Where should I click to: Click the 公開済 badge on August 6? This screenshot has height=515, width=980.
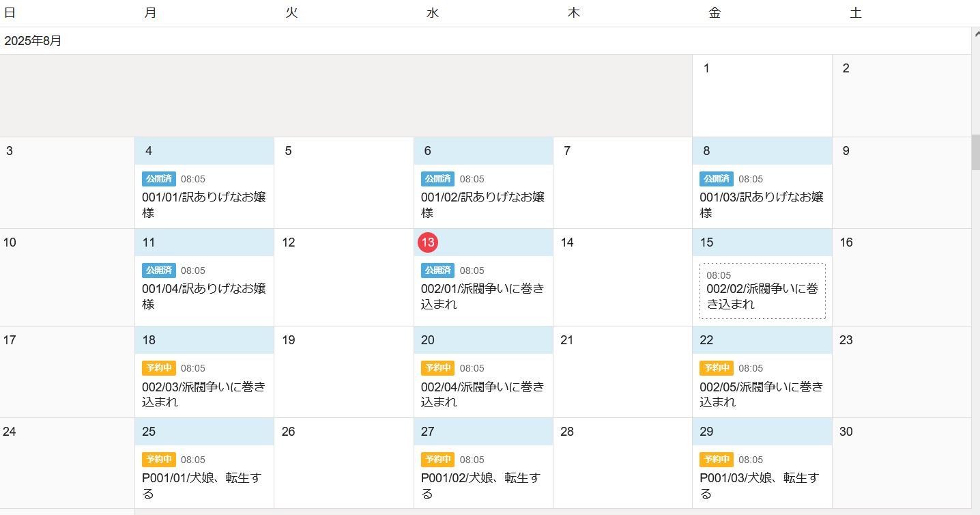[437, 179]
